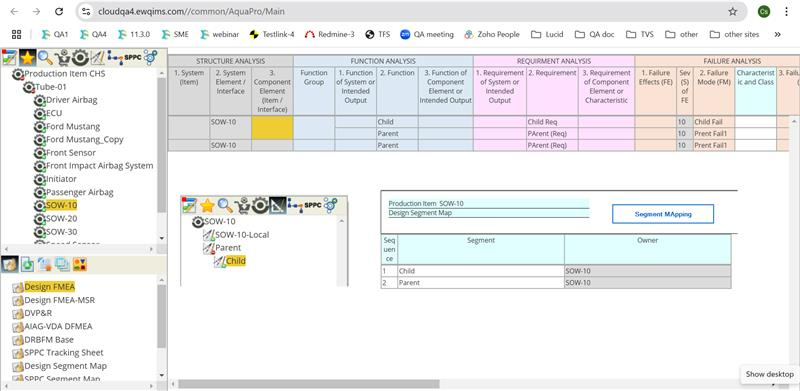Image resolution: width=800 pixels, height=391 pixels.
Task: Select the large gear icon in top toolbar
Action: coord(80,57)
